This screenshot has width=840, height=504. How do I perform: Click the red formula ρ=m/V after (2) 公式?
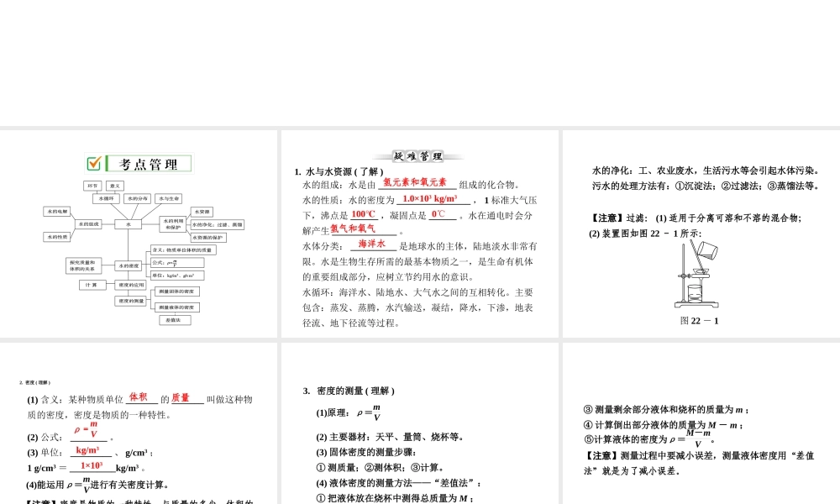[x=86, y=429]
